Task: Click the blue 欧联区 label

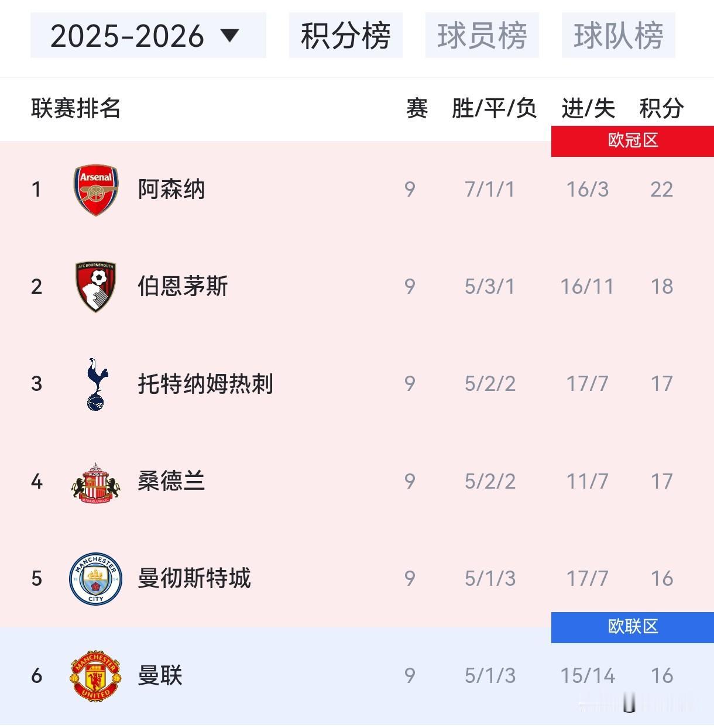Action: tap(633, 627)
